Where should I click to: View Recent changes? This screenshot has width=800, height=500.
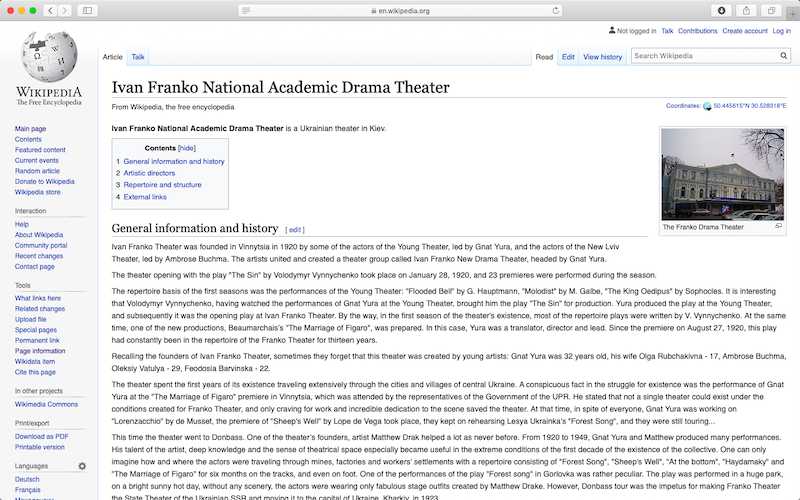pos(39,256)
